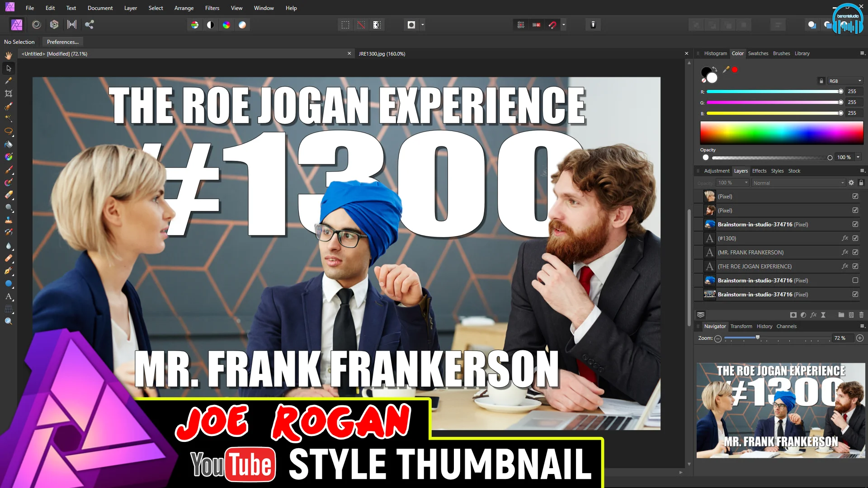Click the Invert Selection toolbar icon
This screenshot has height=488, width=868.
pyautogui.click(x=377, y=25)
